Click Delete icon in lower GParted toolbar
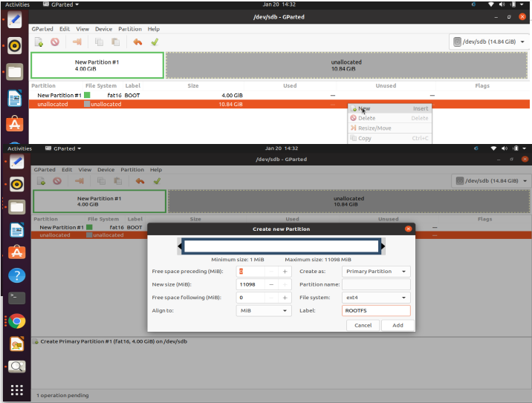The height and width of the screenshot is (403, 532). pyautogui.click(x=57, y=181)
